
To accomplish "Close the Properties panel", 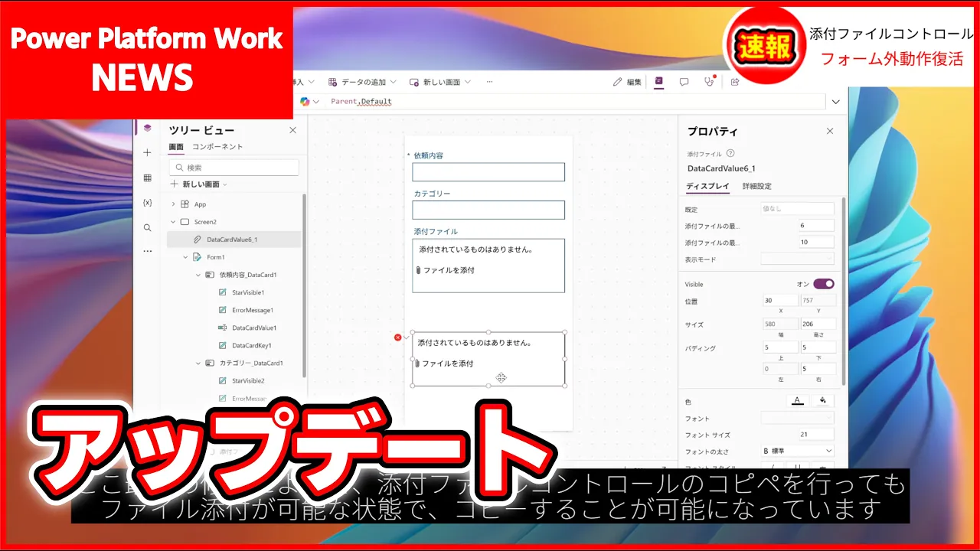I will (830, 131).
